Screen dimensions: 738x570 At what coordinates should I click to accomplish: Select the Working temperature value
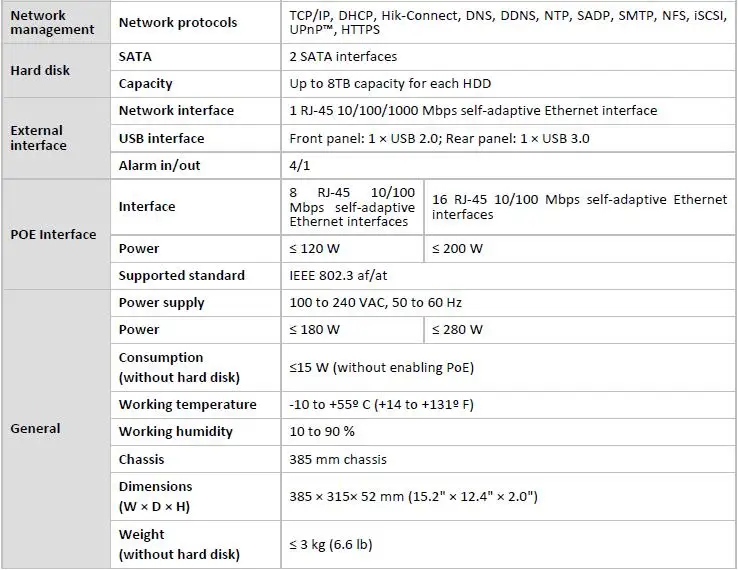click(382, 405)
